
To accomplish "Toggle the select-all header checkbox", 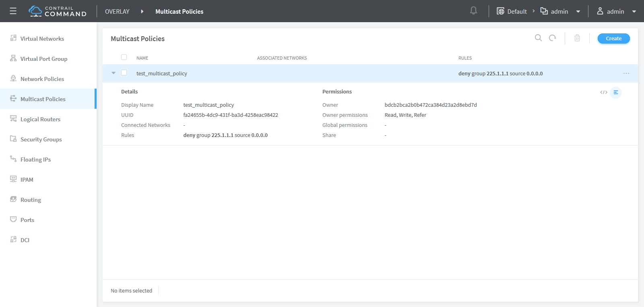I will pyautogui.click(x=124, y=58).
